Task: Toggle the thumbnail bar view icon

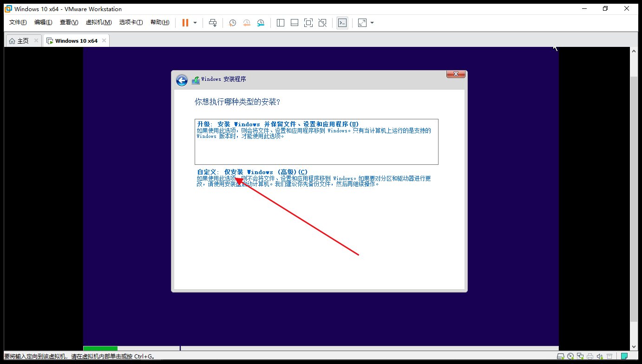Action: pos(295,23)
